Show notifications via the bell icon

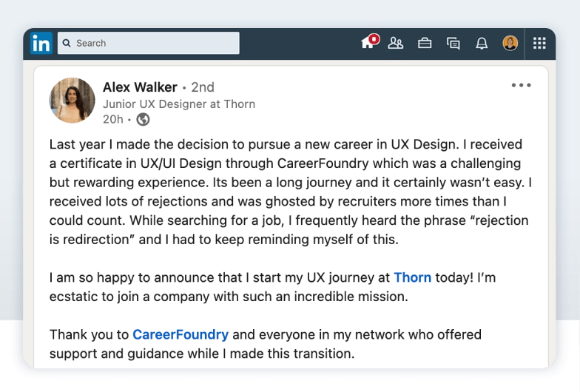tap(482, 44)
